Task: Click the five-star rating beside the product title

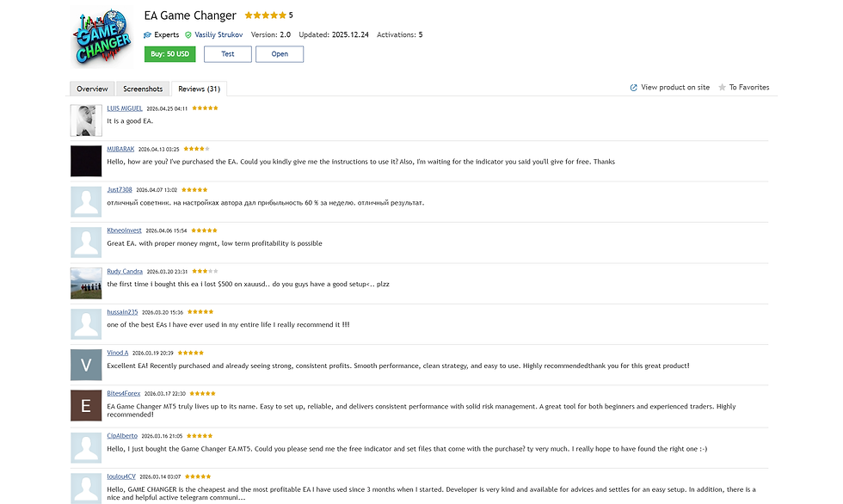Action: click(x=265, y=15)
